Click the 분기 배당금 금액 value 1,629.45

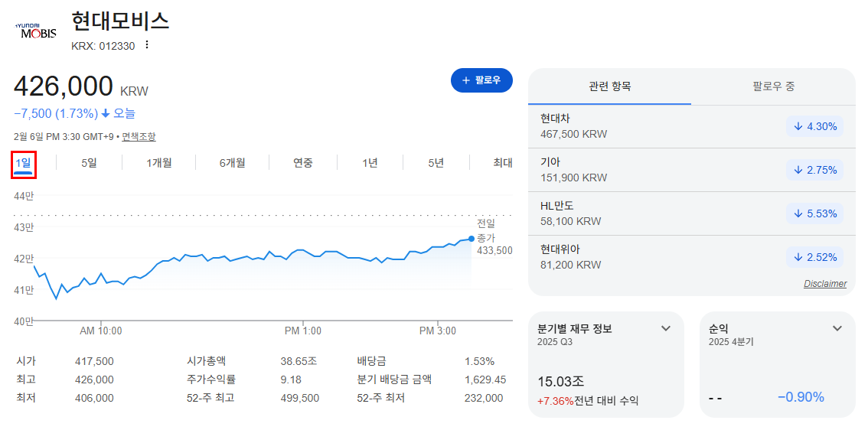tap(485, 380)
